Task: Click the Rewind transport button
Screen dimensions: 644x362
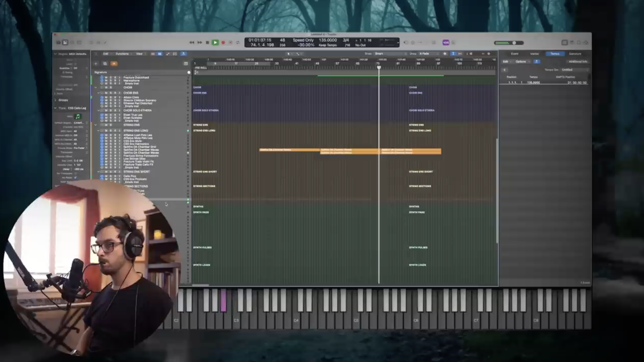Action: (x=192, y=43)
